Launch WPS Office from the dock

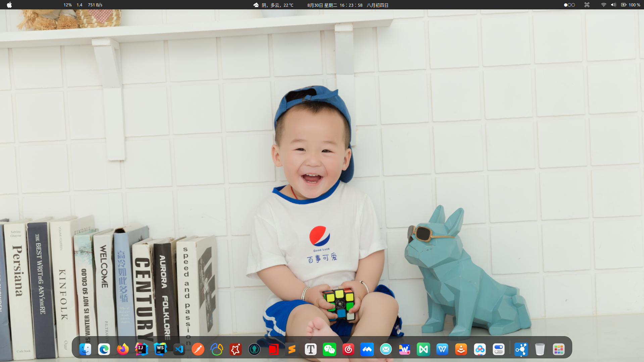click(x=442, y=349)
